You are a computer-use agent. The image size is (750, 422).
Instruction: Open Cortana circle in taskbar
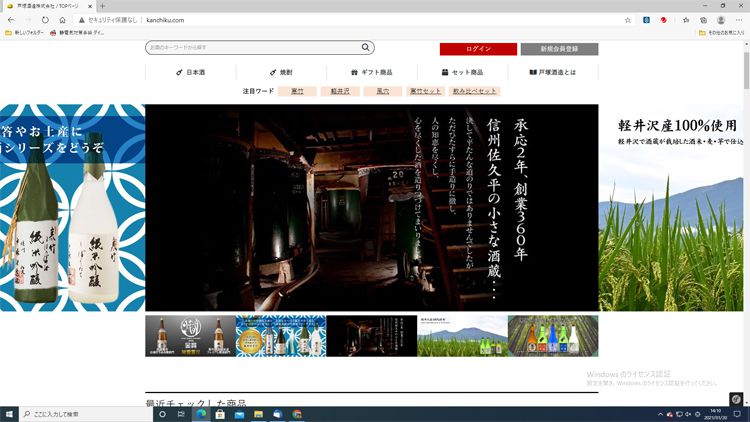point(162,414)
